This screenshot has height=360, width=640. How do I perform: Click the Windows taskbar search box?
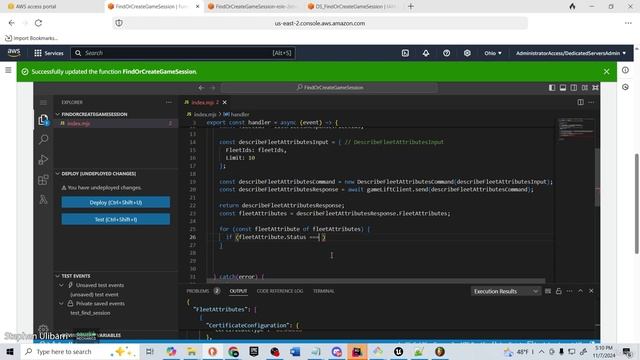tap(80, 351)
